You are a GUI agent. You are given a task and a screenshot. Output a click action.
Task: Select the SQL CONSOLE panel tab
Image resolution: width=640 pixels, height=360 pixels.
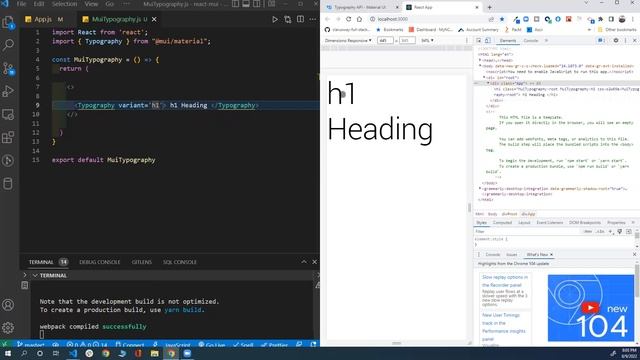pos(180,262)
